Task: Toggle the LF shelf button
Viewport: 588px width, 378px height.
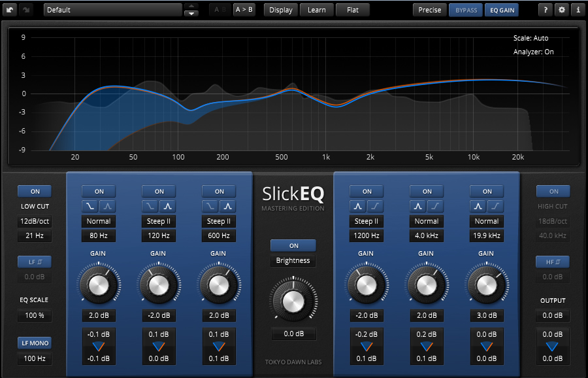Action: [x=35, y=262]
